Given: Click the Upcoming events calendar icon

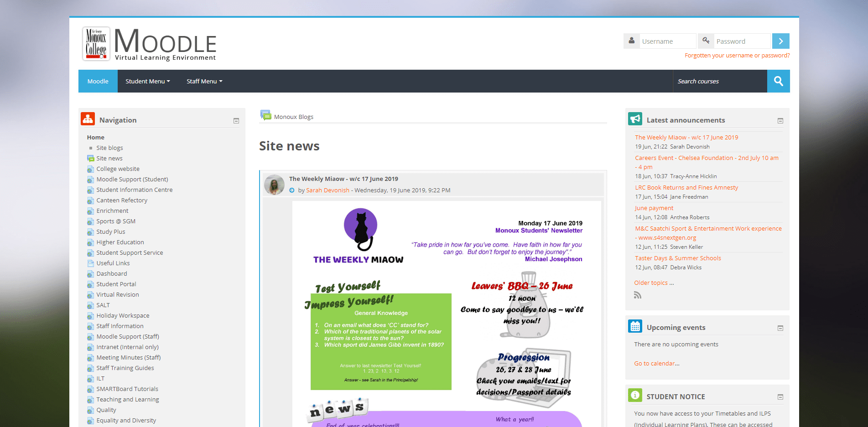Looking at the screenshot, I should pos(635,326).
